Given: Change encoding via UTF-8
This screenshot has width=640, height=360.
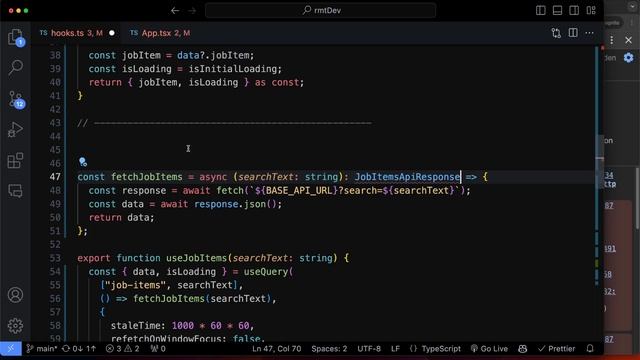Looking at the screenshot, I should (369, 349).
